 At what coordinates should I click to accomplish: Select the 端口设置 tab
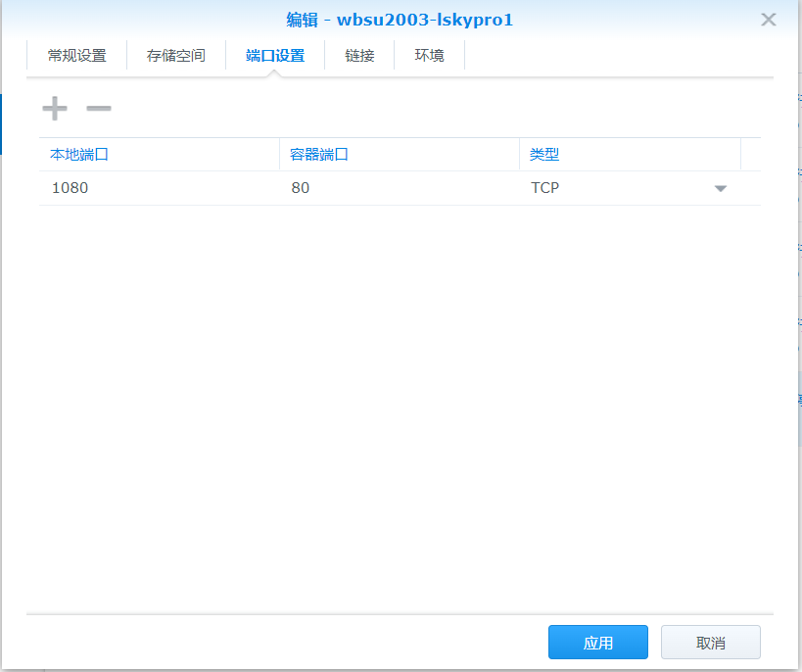coord(275,56)
